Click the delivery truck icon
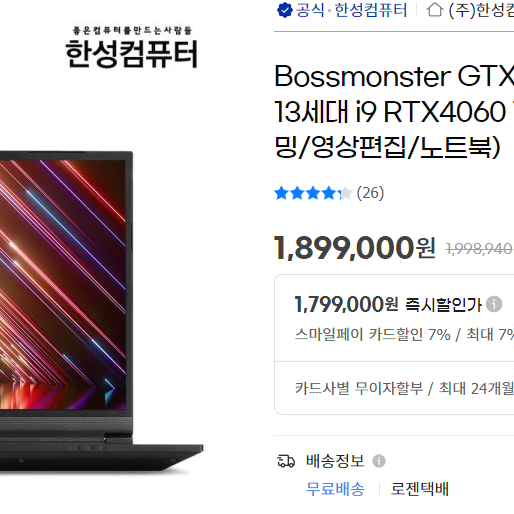This screenshot has width=514, height=514. click(286, 461)
